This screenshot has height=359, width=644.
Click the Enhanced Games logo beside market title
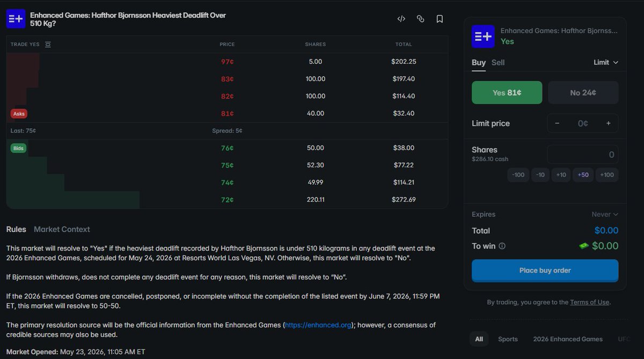(x=16, y=19)
